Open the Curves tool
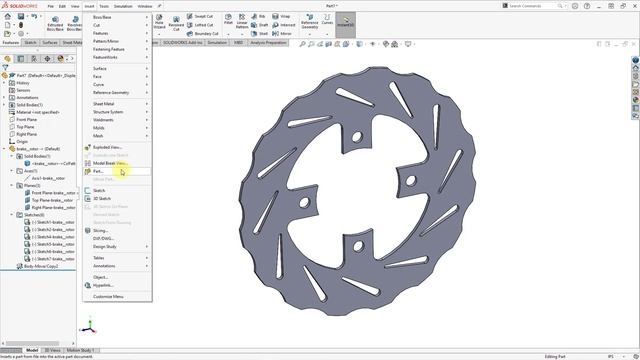Screen dimensions: 640x360 (327, 19)
